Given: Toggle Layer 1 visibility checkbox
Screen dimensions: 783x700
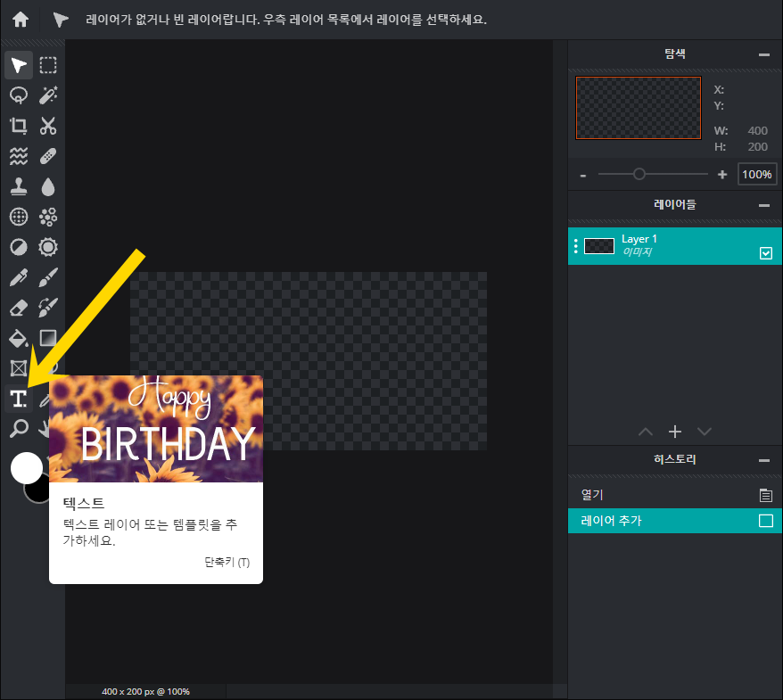Looking at the screenshot, I should (765, 253).
